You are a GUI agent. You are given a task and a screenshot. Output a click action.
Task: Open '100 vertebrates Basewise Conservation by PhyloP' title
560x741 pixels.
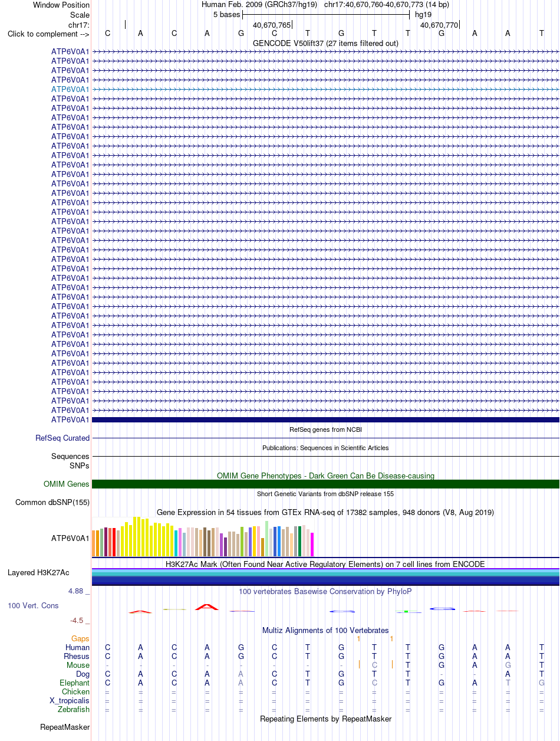tap(325, 591)
